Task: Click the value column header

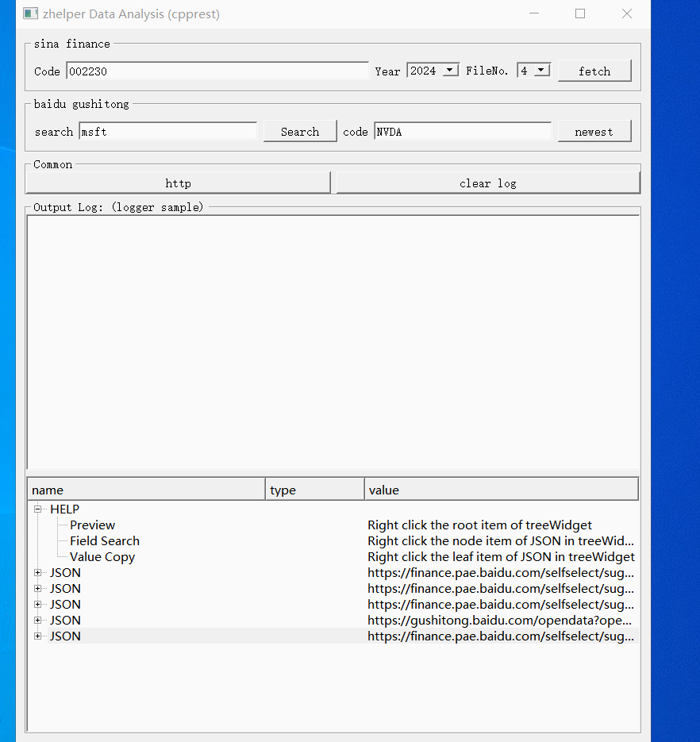Action: pos(502,490)
